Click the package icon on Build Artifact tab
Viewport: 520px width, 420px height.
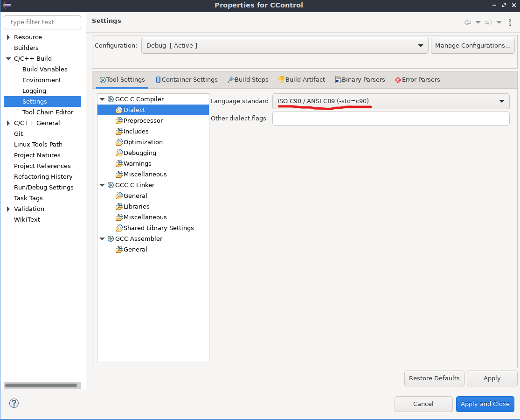pyautogui.click(x=282, y=79)
